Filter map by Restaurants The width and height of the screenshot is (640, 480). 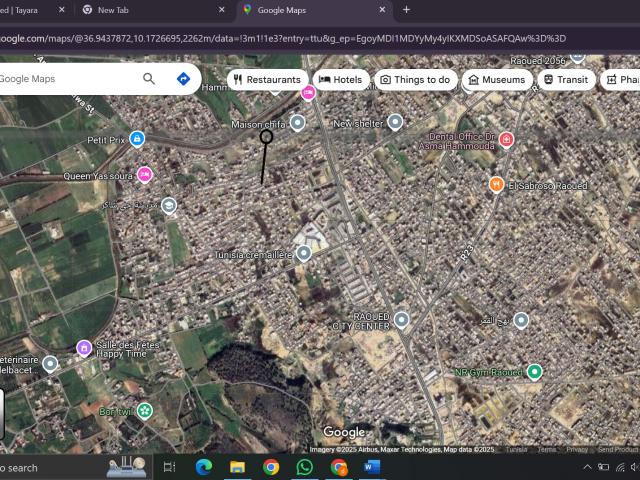click(x=265, y=80)
